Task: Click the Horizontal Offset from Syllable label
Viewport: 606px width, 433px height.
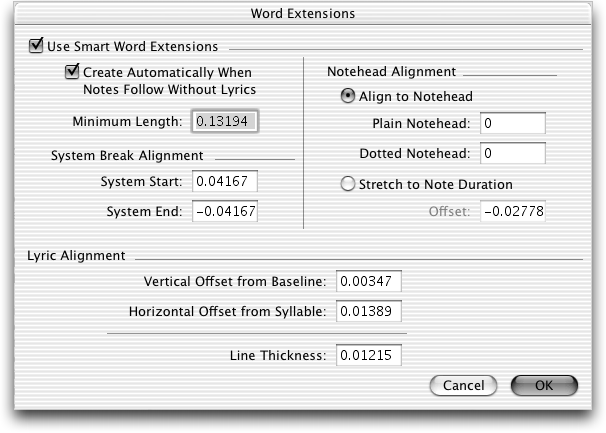Action: [x=228, y=312]
